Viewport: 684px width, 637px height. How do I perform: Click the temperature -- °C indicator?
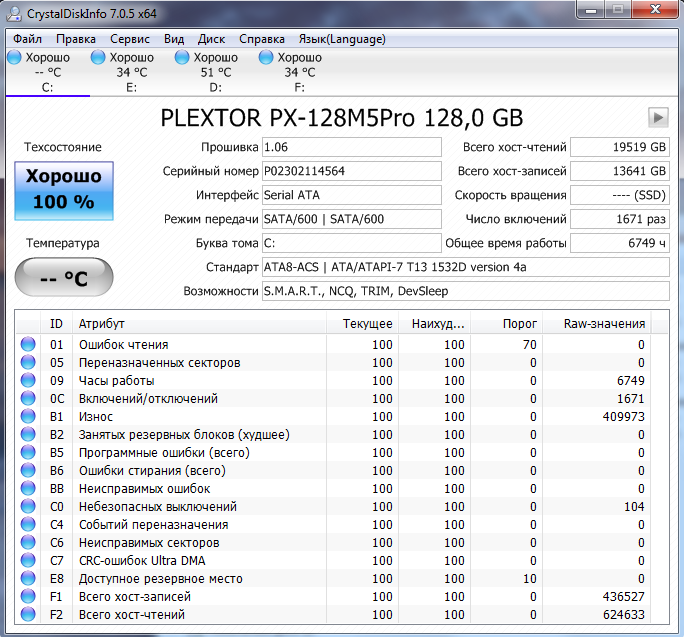pyautogui.click(x=64, y=277)
